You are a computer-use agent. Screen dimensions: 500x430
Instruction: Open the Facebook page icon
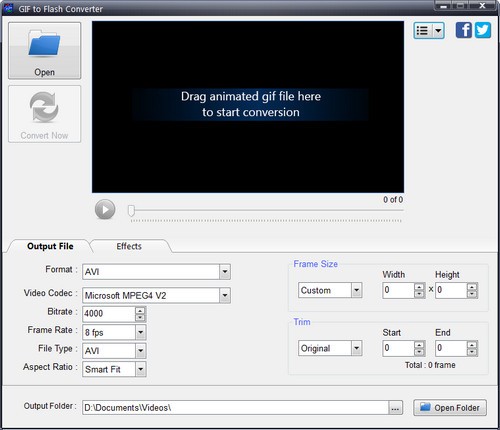click(x=464, y=30)
